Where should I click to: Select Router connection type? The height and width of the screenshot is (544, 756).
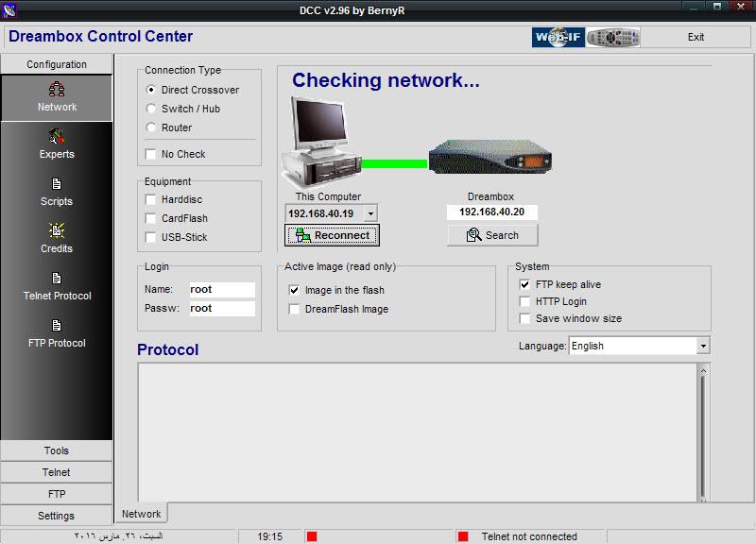click(x=151, y=127)
